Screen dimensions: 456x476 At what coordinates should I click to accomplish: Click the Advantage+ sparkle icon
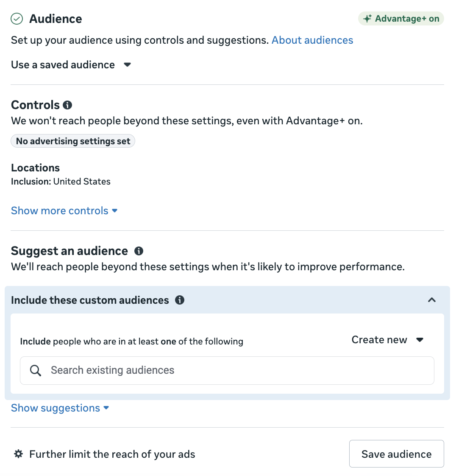(367, 19)
